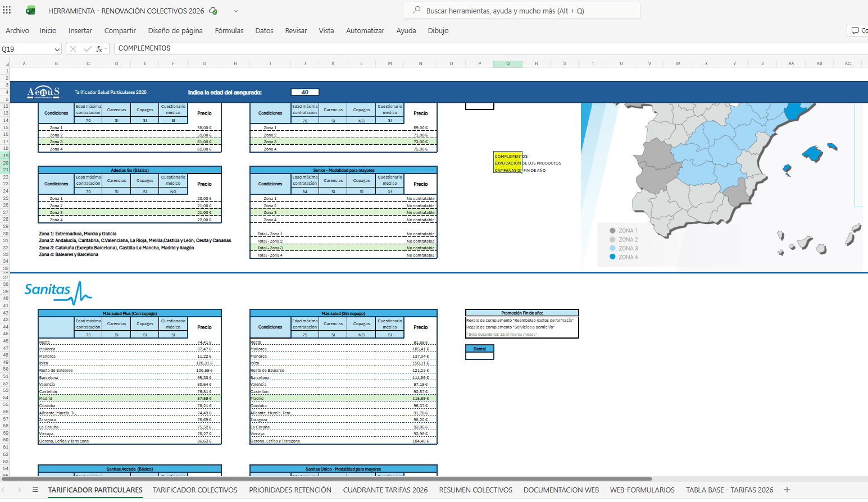
Task: Confirm entry with formula bar checkmark
Action: click(x=87, y=49)
